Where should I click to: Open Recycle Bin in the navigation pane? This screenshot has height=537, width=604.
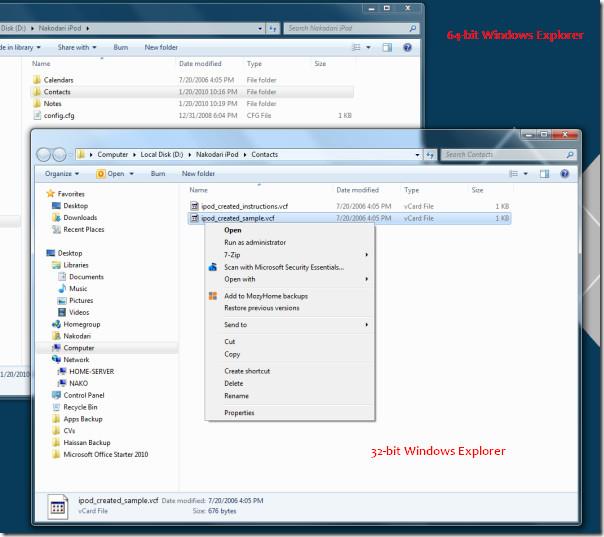coord(80,407)
